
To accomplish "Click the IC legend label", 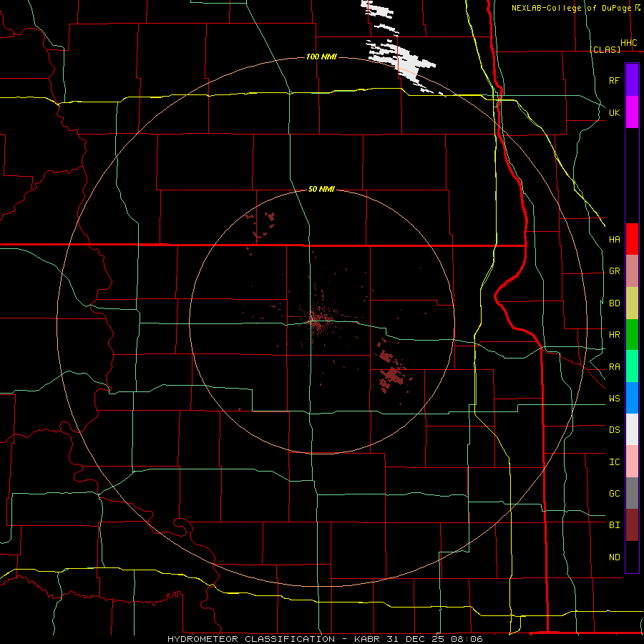I will 614,462.
